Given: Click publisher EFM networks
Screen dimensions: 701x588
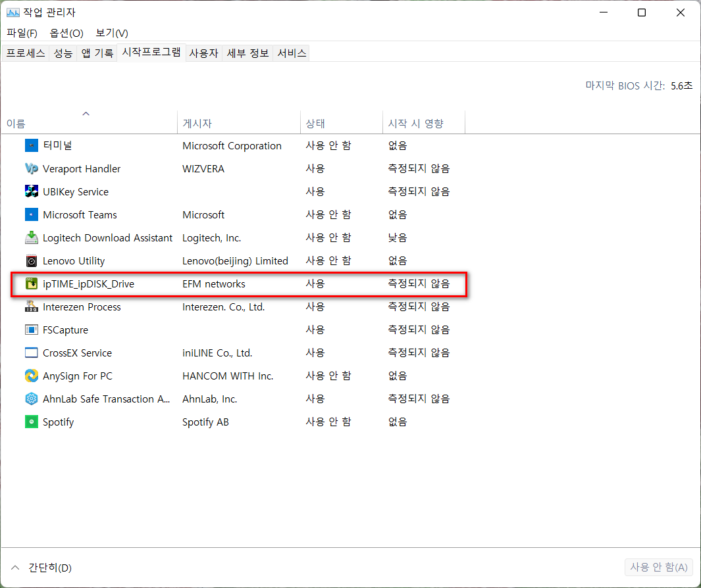Looking at the screenshot, I should (x=214, y=283).
